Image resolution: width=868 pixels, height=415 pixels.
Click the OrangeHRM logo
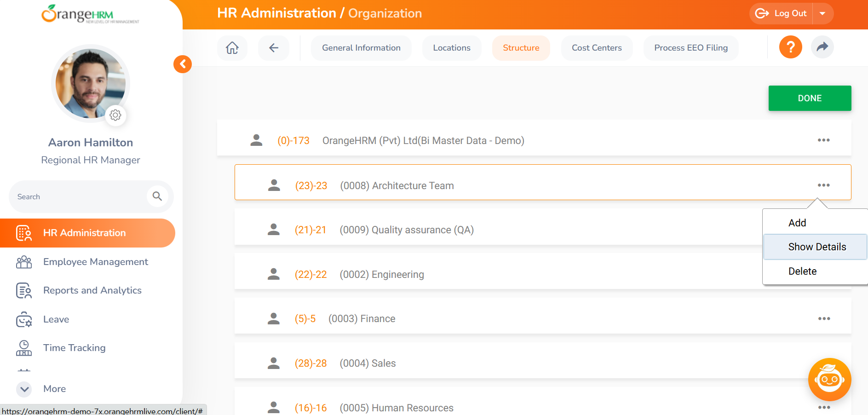(90, 14)
